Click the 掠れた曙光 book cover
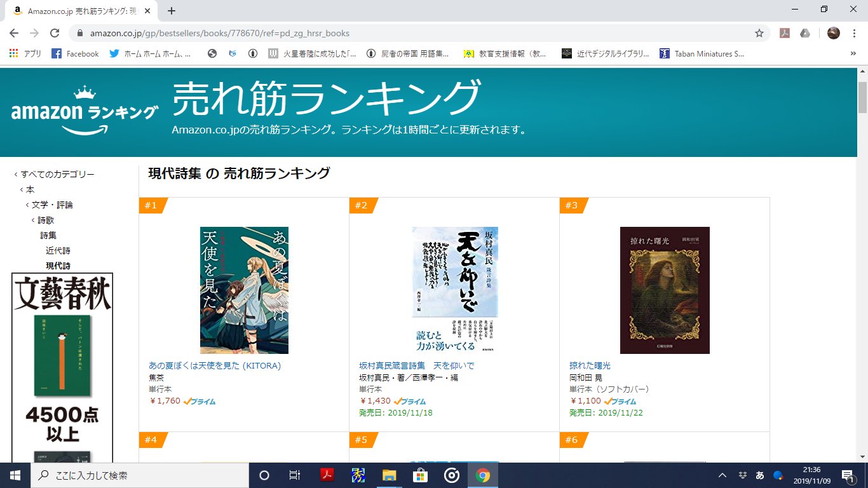This screenshot has height=488, width=868. pyautogui.click(x=665, y=290)
